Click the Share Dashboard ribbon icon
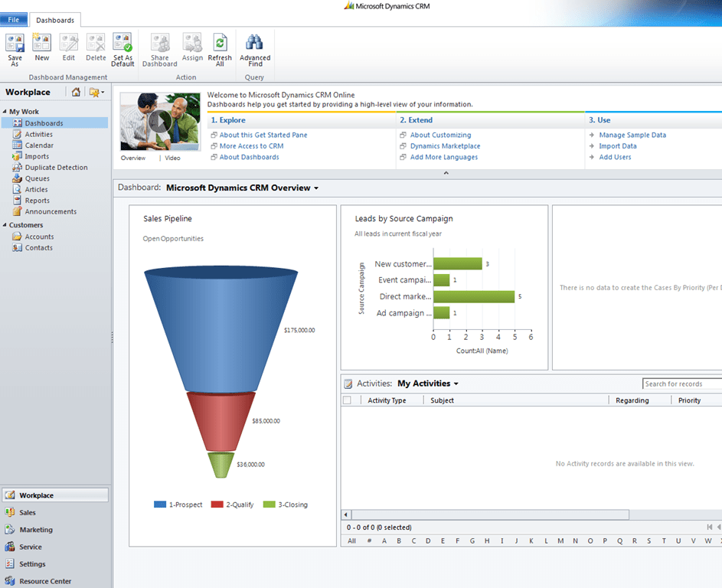Screen dimensions: 722x588 (x=160, y=50)
